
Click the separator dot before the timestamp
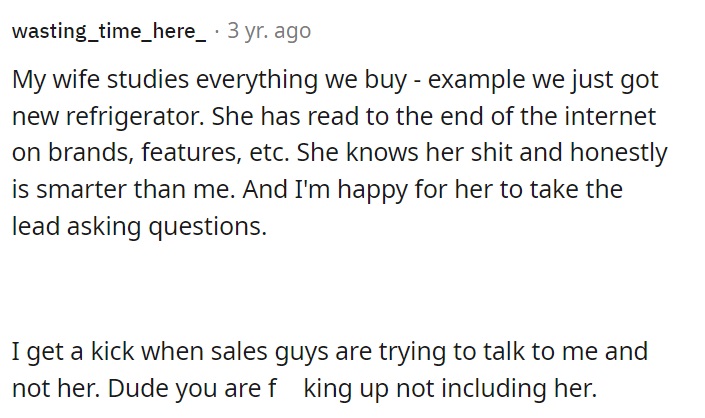pyautogui.click(x=217, y=31)
